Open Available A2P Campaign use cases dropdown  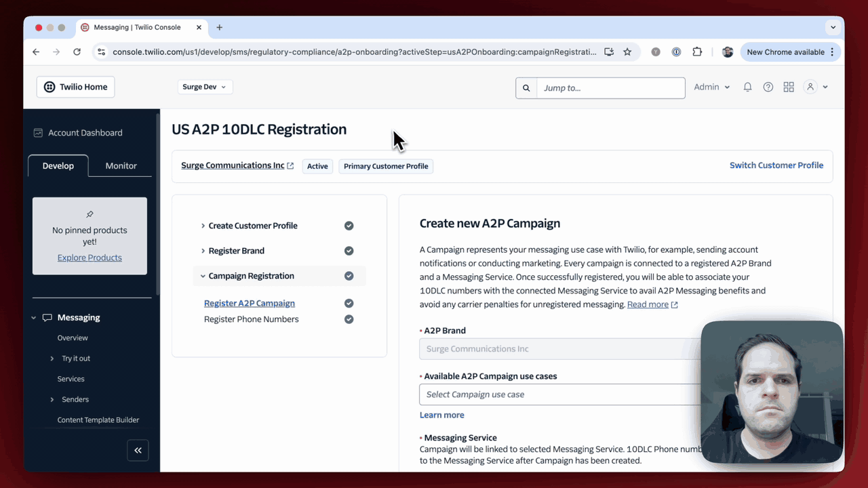click(x=559, y=394)
